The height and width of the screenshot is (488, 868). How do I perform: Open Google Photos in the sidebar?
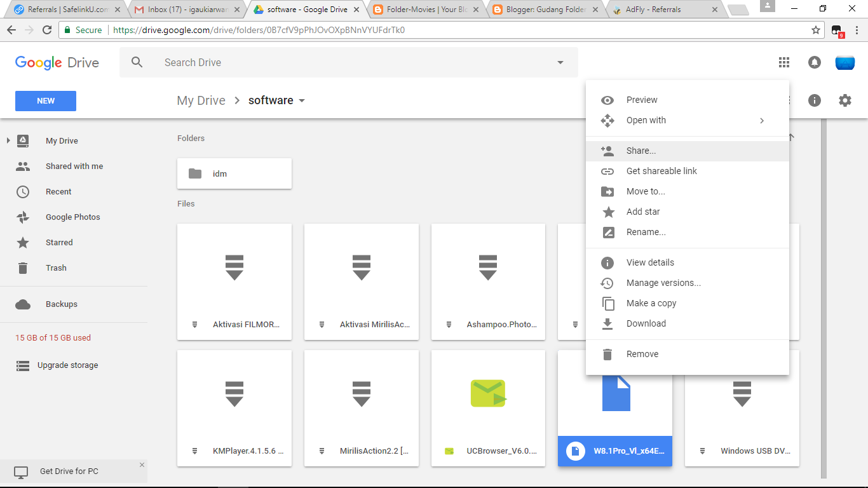tap(74, 217)
